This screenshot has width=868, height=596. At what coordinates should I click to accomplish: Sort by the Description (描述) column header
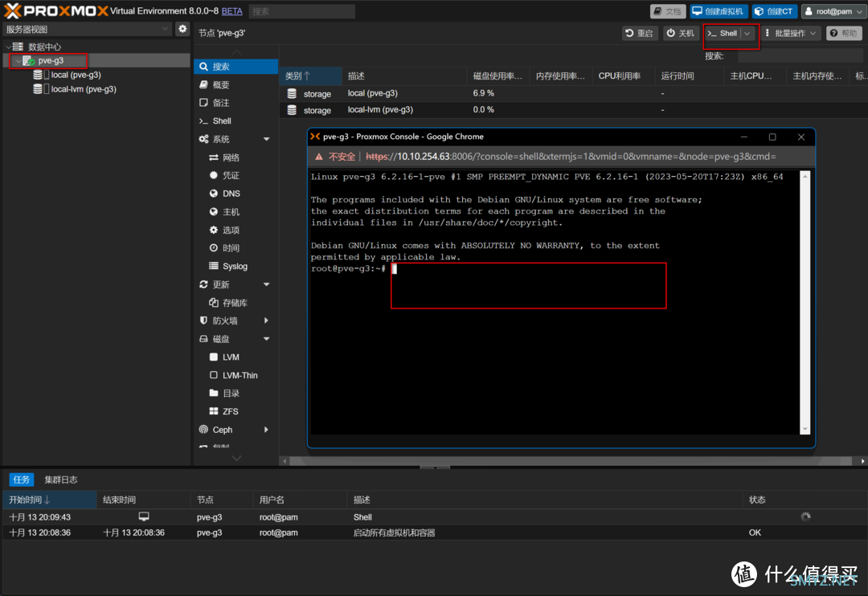coord(404,76)
